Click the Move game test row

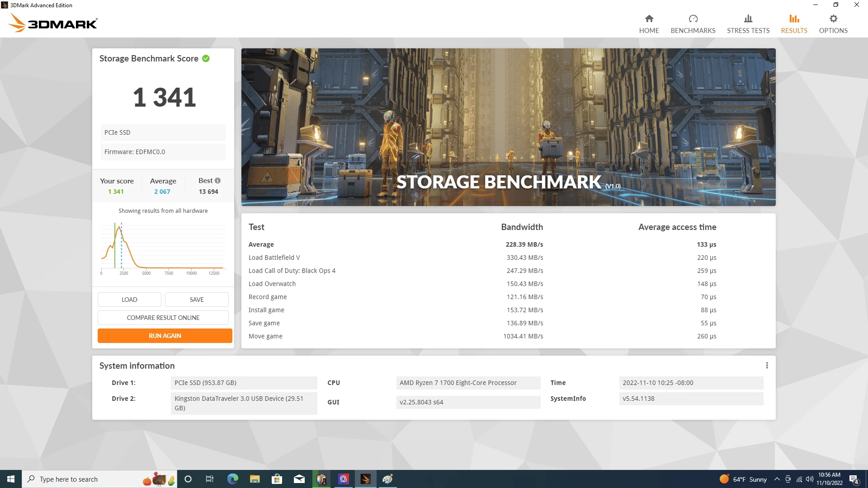click(x=482, y=336)
